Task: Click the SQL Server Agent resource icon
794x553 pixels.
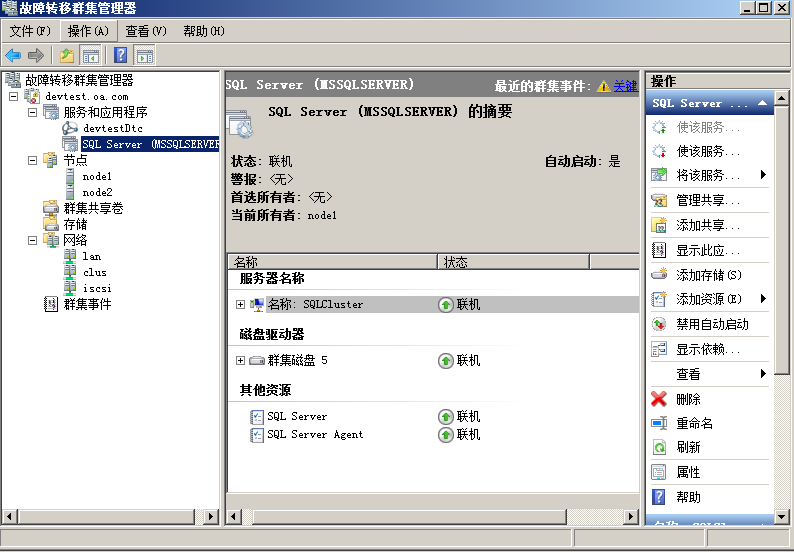Action: [257, 434]
